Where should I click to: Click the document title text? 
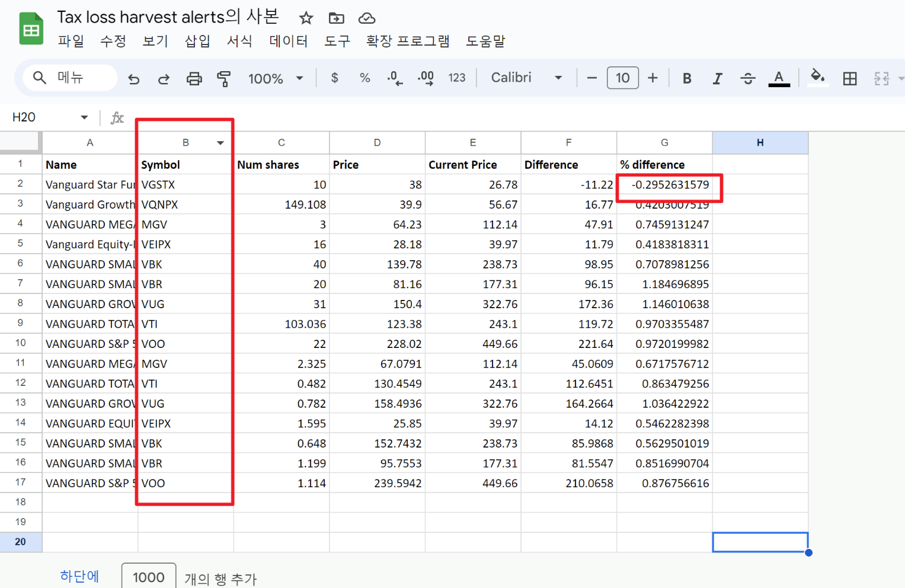(168, 17)
